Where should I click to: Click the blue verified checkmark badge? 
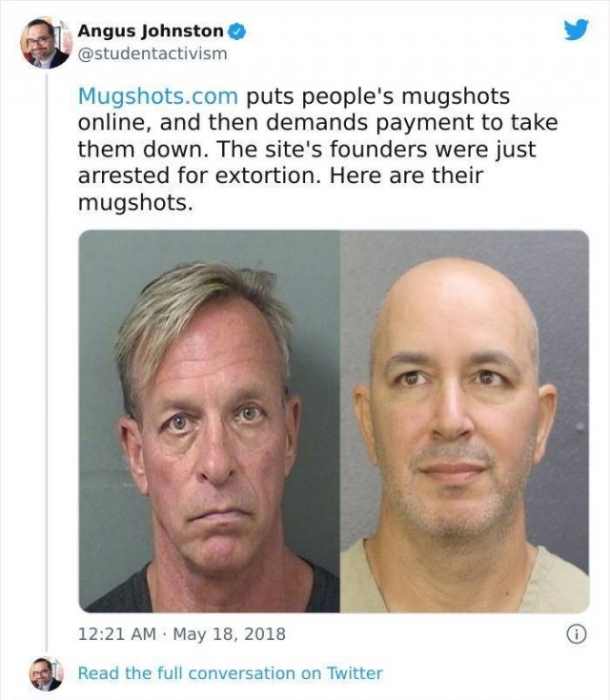237,31
